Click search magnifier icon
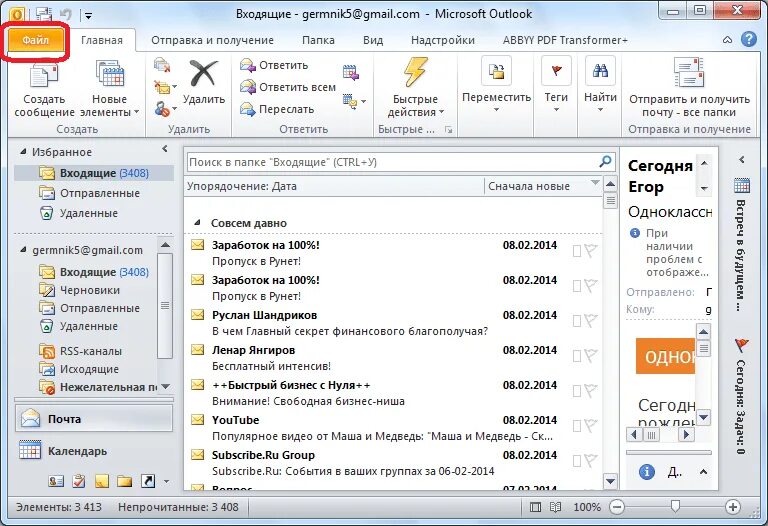This screenshot has width=768, height=526. click(x=605, y=161)
